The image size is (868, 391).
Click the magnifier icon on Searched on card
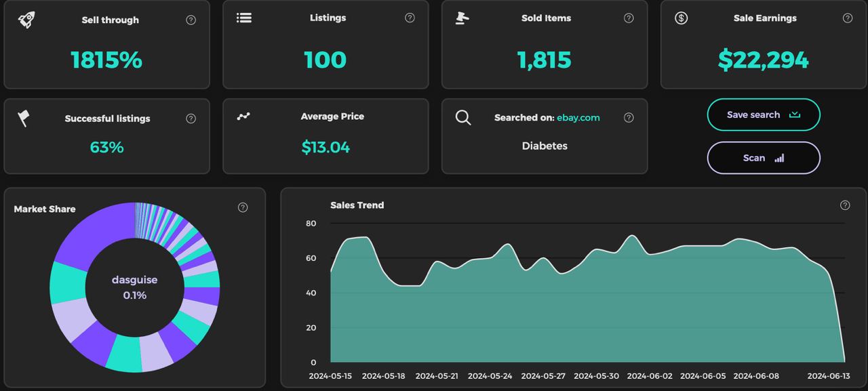(463, 117)
